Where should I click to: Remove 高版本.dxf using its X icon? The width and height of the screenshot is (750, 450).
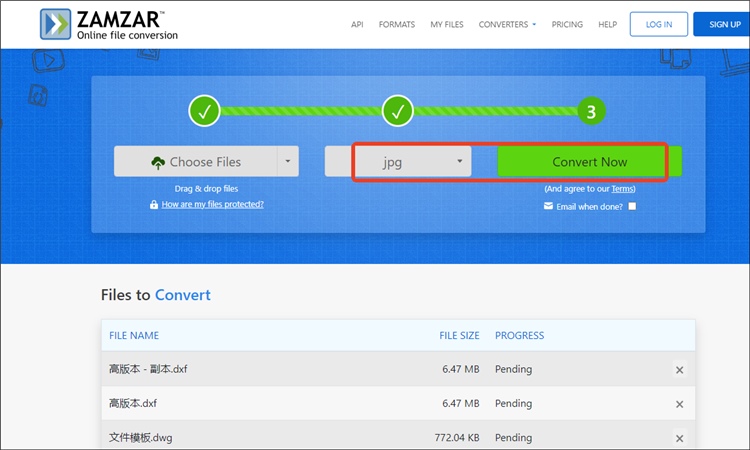click(x=679, y=404)
